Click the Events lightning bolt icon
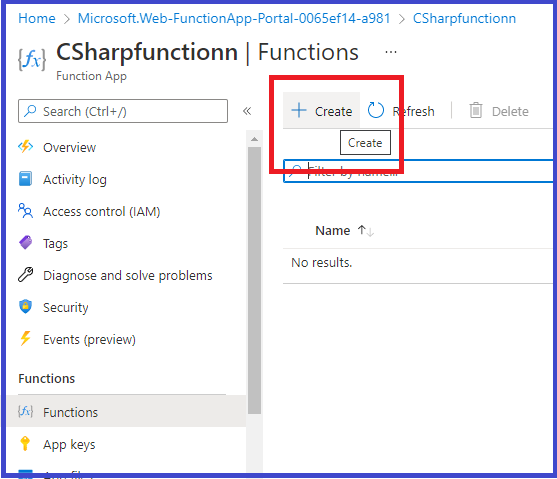The image size is (557, 479). tap(25, 339)
